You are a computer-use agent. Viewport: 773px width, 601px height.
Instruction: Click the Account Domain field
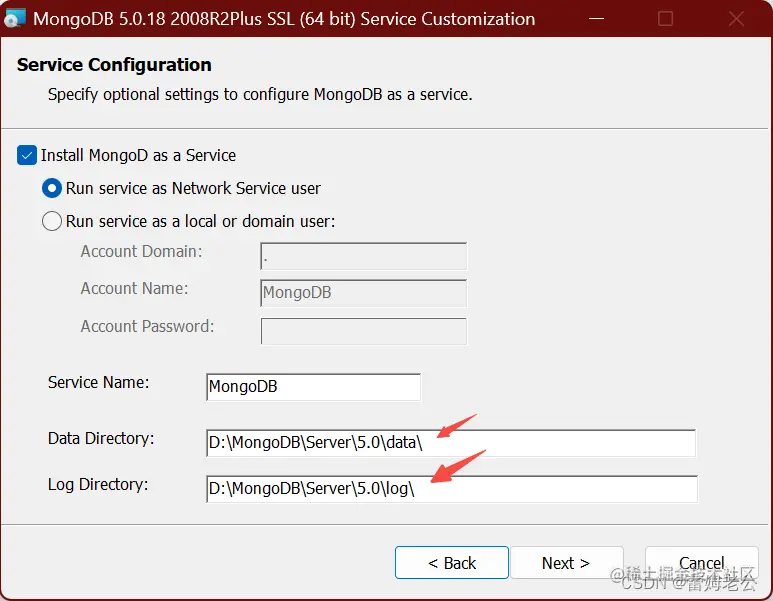pyautogui.click(x=363, y=256)
